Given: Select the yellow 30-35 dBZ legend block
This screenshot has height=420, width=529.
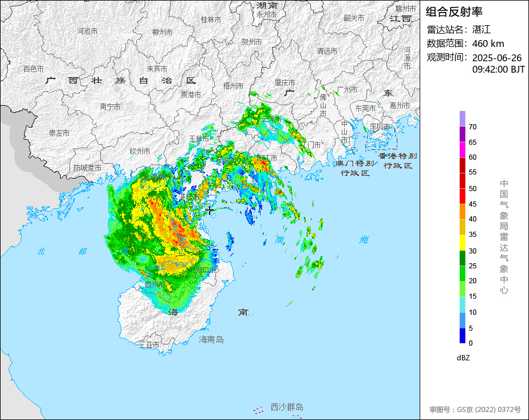Looking at the screenshot, I should [462, 243].
